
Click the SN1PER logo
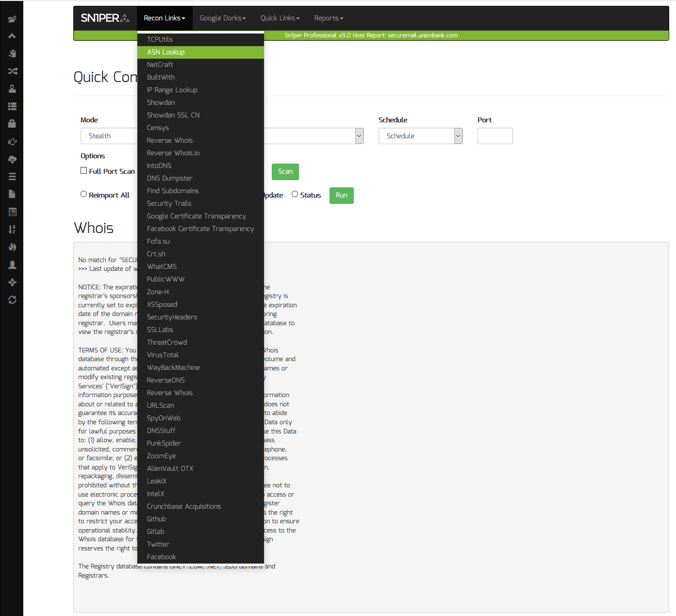tap(105, 18)
